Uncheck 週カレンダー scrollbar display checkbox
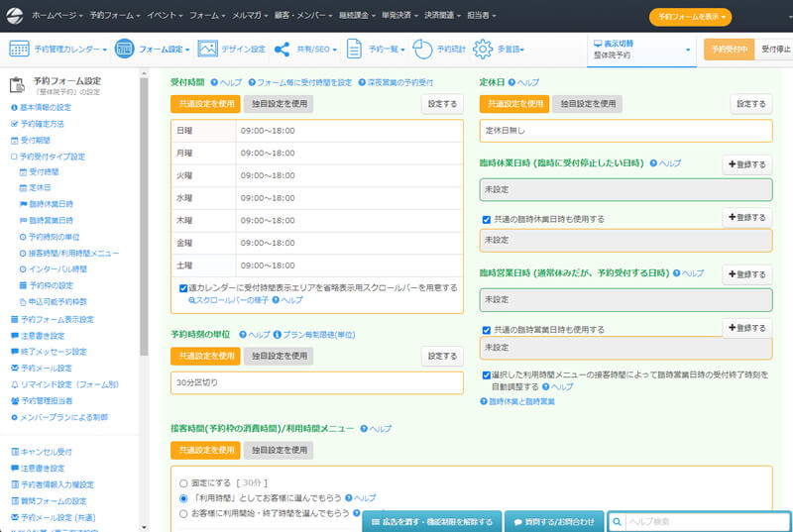 (x=184, y=287)
